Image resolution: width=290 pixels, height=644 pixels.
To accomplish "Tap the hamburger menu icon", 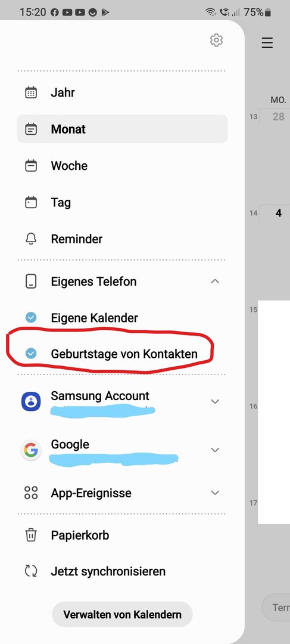I will point(267,43).
